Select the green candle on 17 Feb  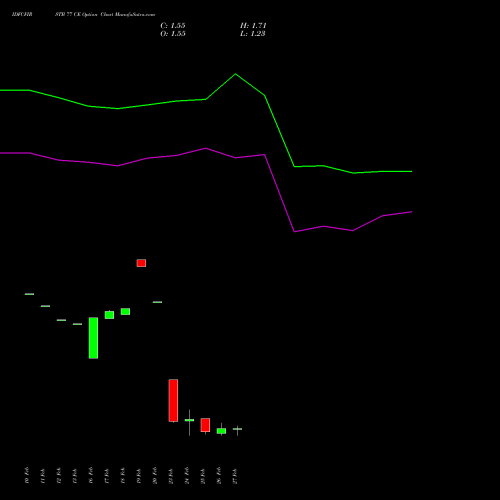(109, 315)
